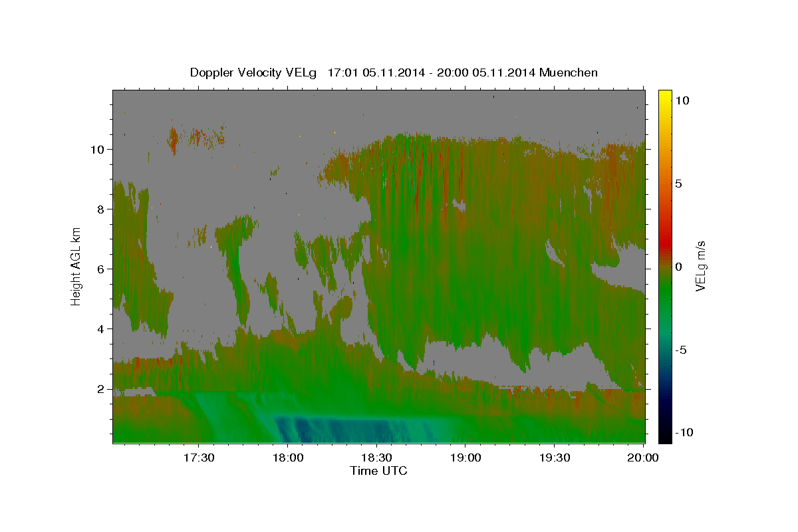
Task: Click the colorbar value 0 label
Action: click(678, 267)
